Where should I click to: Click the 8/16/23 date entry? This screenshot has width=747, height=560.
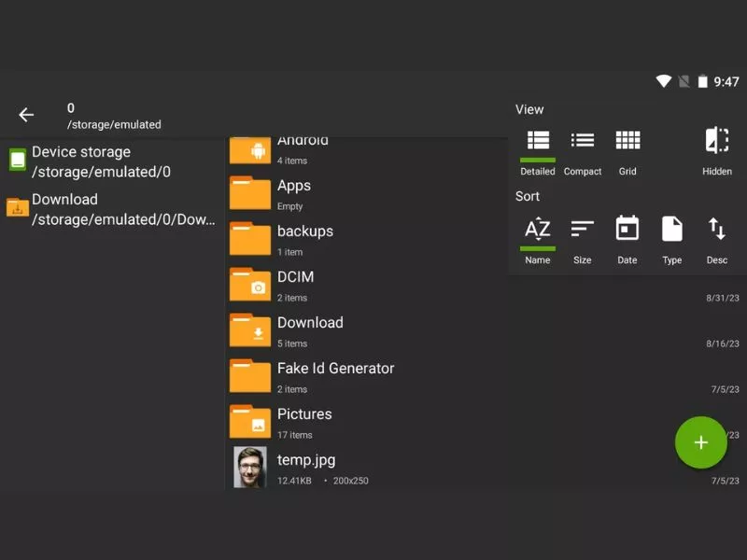[723, 343]
